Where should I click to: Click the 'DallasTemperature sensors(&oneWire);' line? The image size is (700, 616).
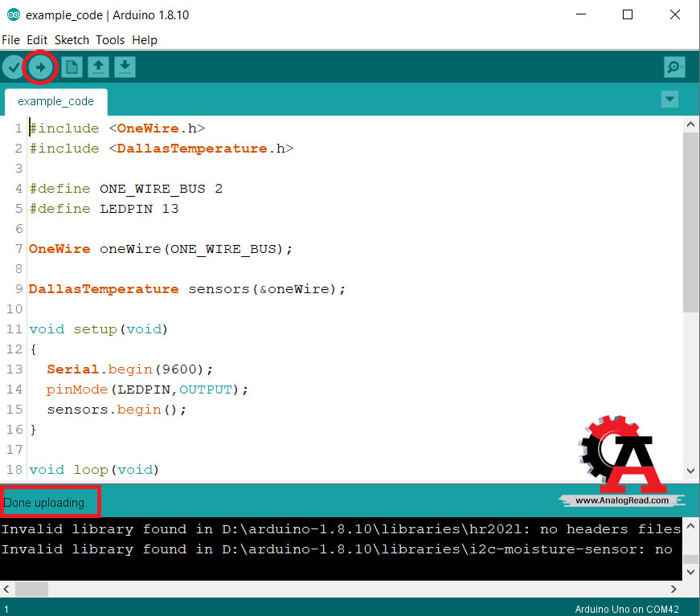pyautogui.click(x=187, y=289)
